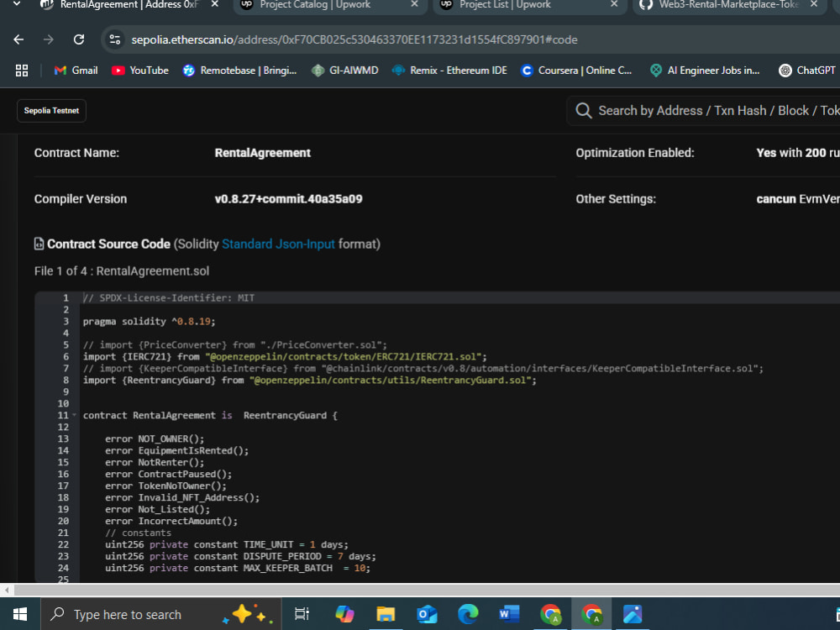Click the horizontal scrollbar at the bottom
840x630 pixels.
(427, 590)
